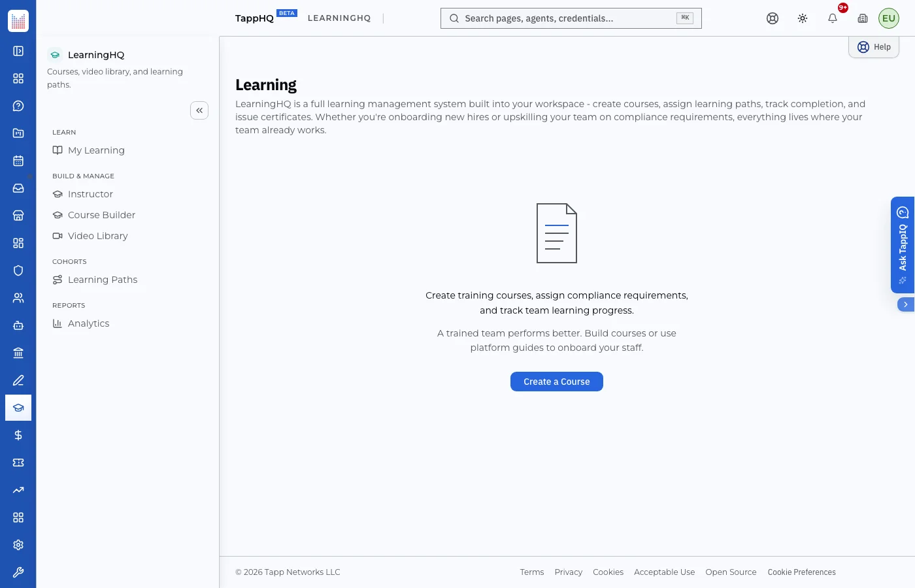This screenshot has height=588, width=915.
Task: Open the people users sidebar icon
Action: coord(18,298)
